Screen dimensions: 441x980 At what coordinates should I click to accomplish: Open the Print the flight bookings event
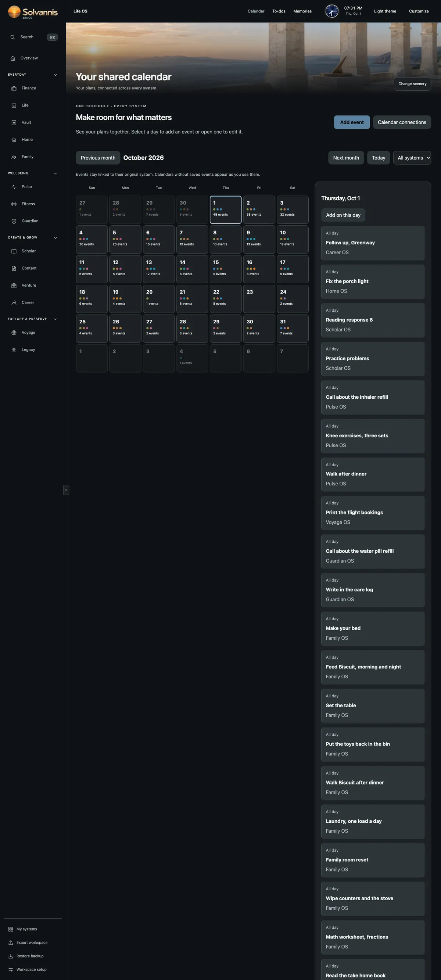[373, 513]
